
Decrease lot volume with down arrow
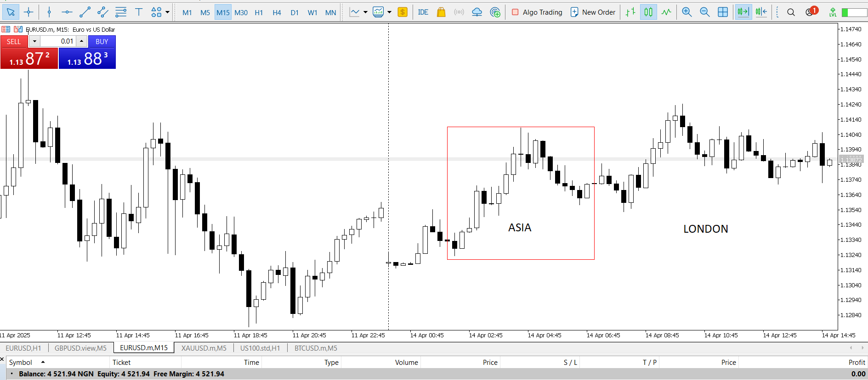click(x=34, y=41)
